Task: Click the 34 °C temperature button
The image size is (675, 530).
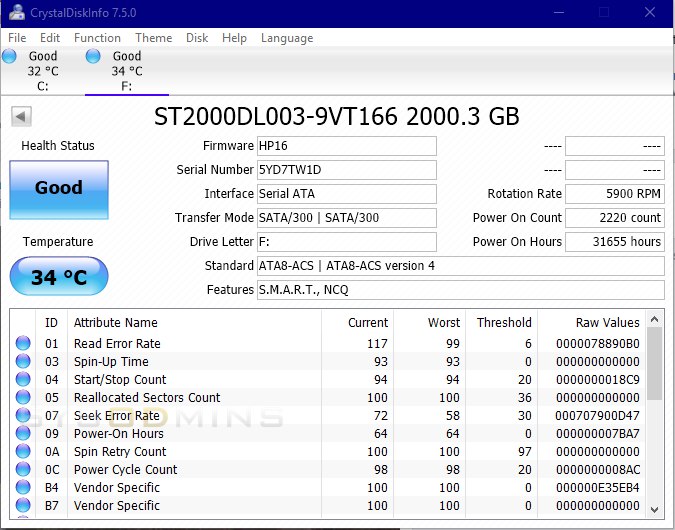Action: [x=59, y=276]
